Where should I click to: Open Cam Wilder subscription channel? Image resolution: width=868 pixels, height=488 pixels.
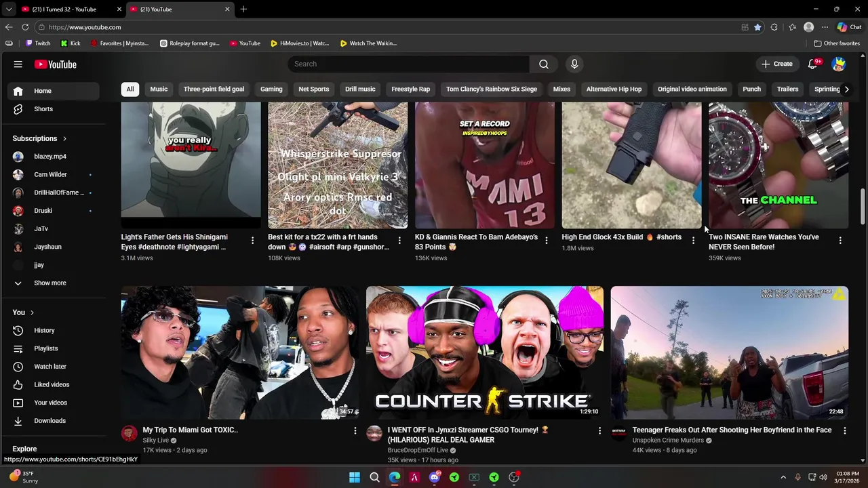click(51, 175)
